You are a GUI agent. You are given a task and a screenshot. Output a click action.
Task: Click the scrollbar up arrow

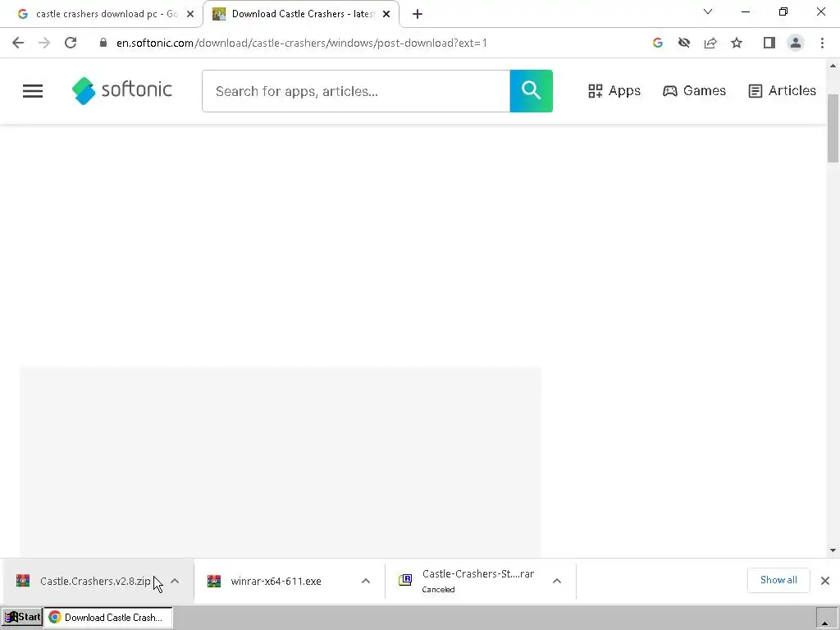(x=833, y=66)
